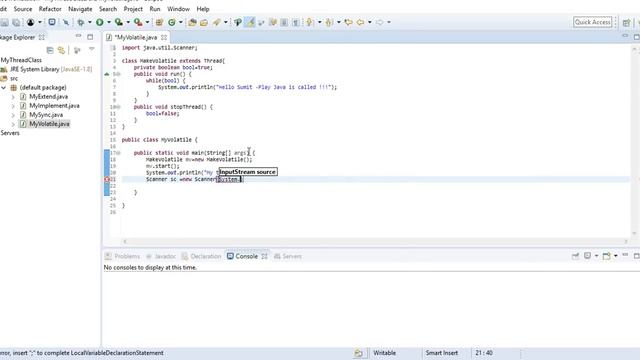The image size is (640, 360).
Task: Open the New Java Class dropdown arrow
Action: click(180, 22)
